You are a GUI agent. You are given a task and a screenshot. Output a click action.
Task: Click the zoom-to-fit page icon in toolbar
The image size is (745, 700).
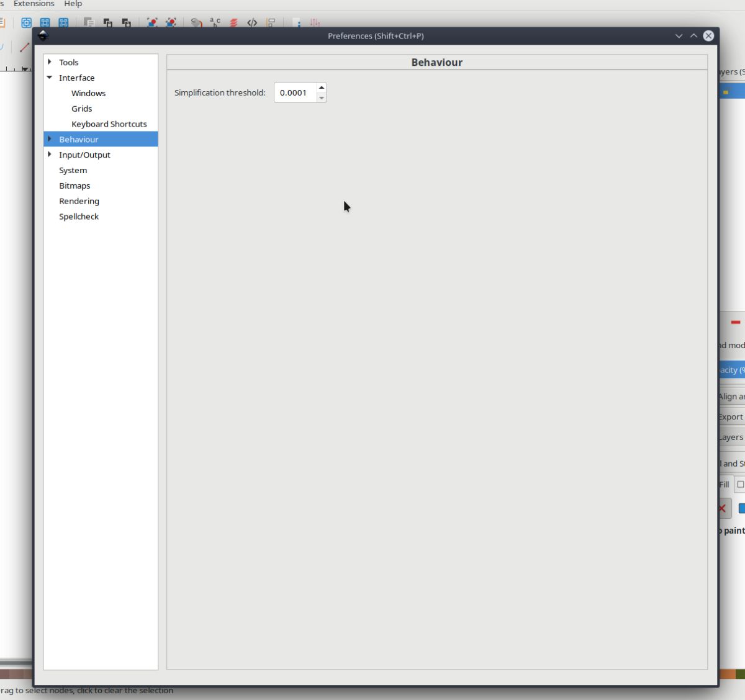[63, 22]
